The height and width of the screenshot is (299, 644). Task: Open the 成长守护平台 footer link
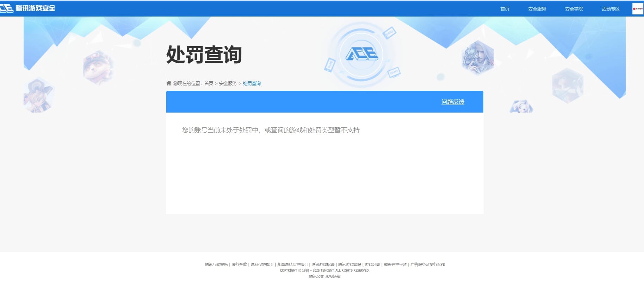tap(395, 265)
